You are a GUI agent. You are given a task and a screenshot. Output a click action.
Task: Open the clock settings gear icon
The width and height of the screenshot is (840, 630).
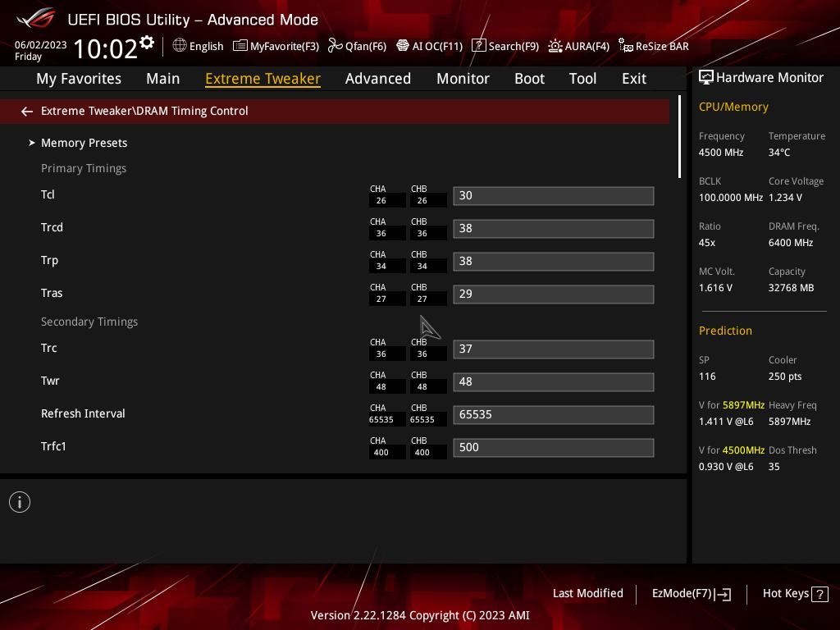click(x=147, y=43)
